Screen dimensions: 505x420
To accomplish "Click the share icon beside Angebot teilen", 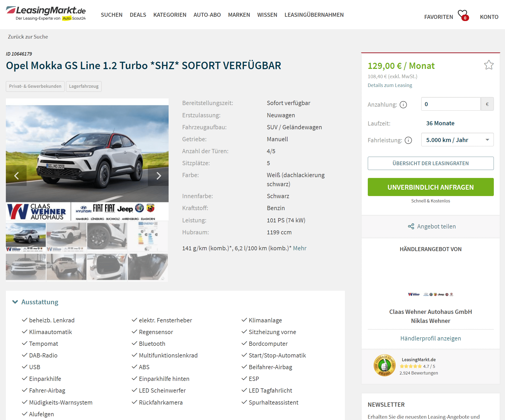I will pyautogui.click(x=411, y=226).
